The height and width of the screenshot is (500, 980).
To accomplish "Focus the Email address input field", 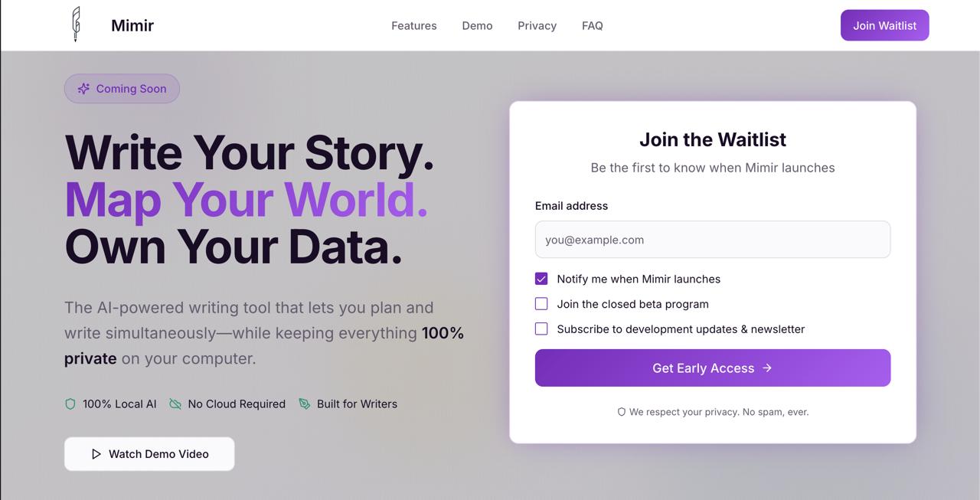I will coord(712,240).
